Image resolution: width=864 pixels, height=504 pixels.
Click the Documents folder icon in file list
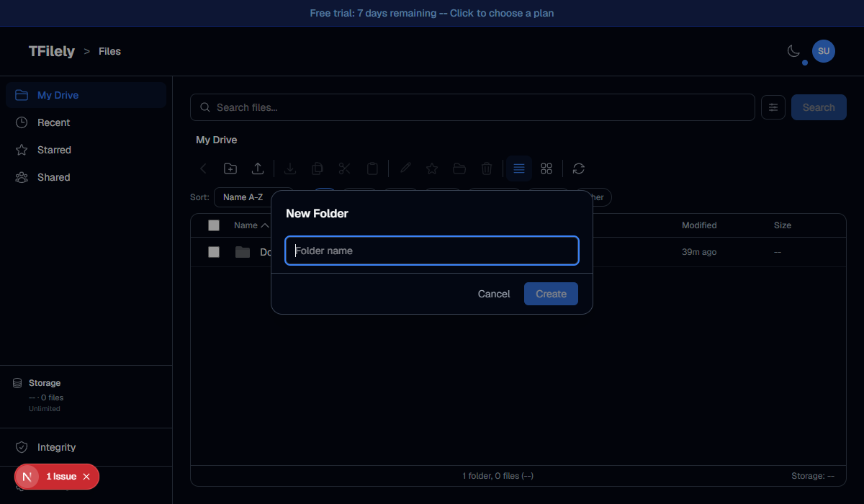tap(243, 252)
